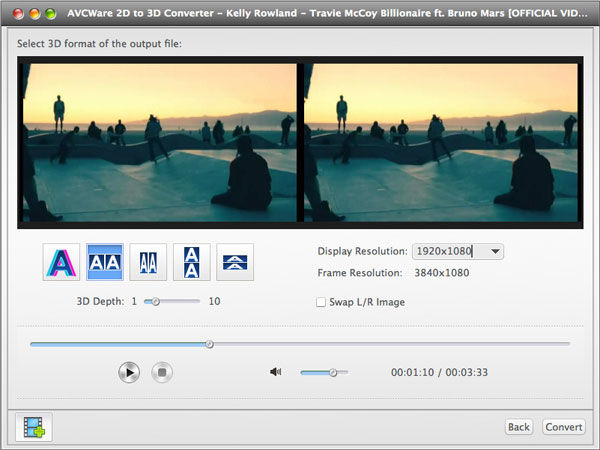Play the video preview
The width and height of the screenshot is (600, 450).
[129, 372]
